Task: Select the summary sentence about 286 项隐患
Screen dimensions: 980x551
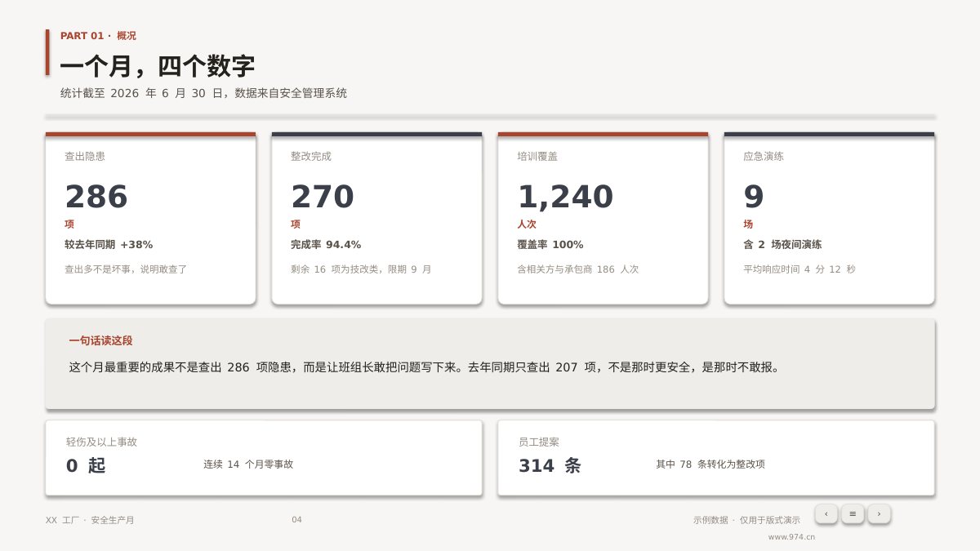Action: 425,367
